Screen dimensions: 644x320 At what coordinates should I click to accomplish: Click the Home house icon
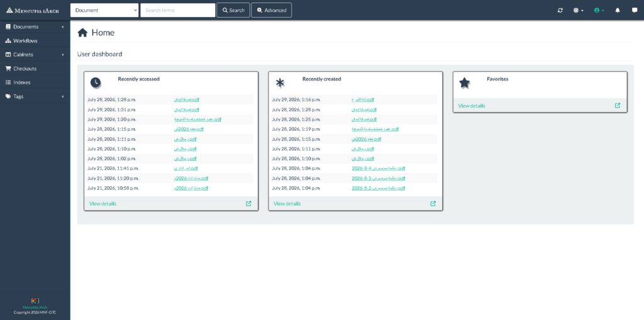(82, 33)
